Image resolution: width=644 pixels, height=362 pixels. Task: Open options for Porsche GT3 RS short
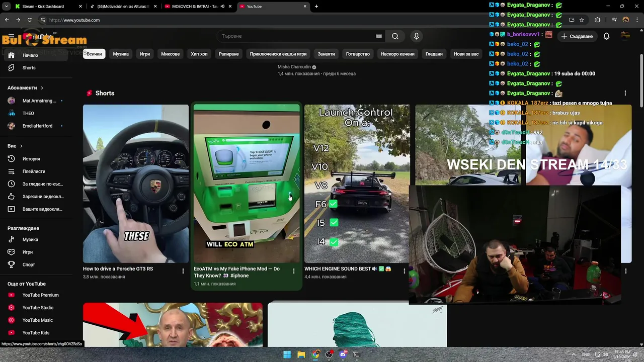(x=183, y=271)
